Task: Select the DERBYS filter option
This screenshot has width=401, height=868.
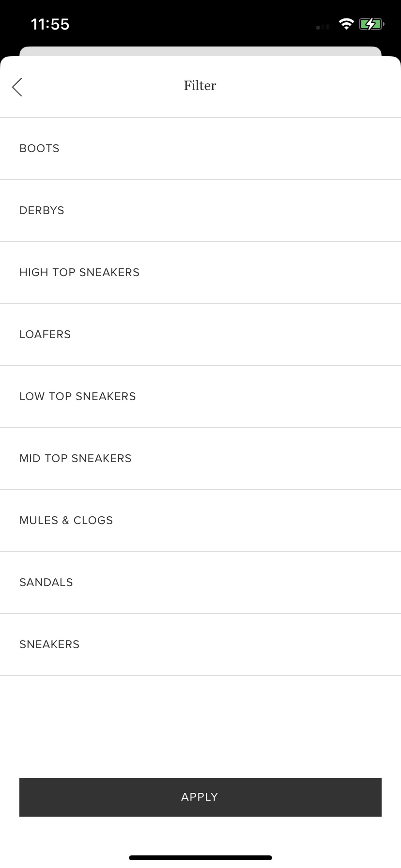Action: point(200,211)
